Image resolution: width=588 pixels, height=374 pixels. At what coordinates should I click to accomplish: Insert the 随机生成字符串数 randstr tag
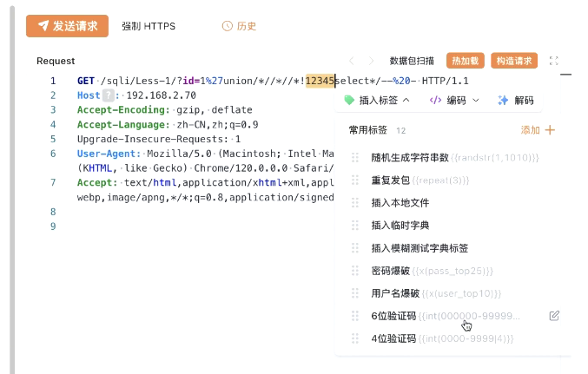click(x=454, y=158)
